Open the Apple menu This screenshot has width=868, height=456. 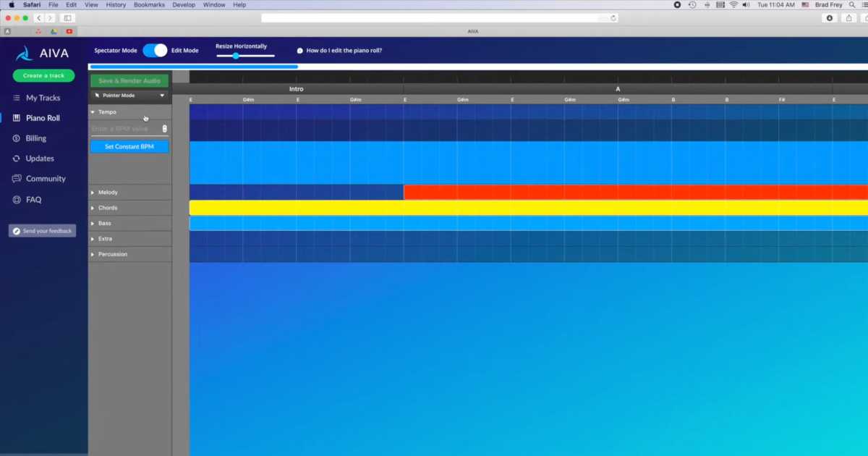11,4
